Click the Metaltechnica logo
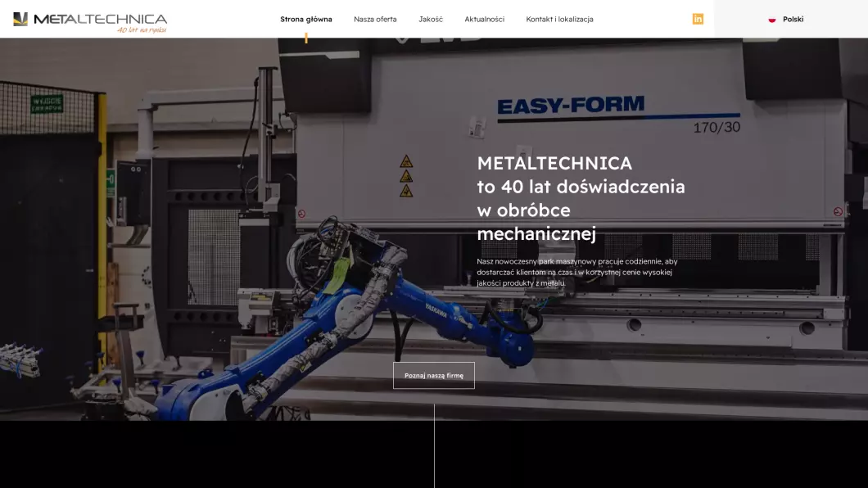The width and height of the screenshot is (868, 488). (90, 22)
